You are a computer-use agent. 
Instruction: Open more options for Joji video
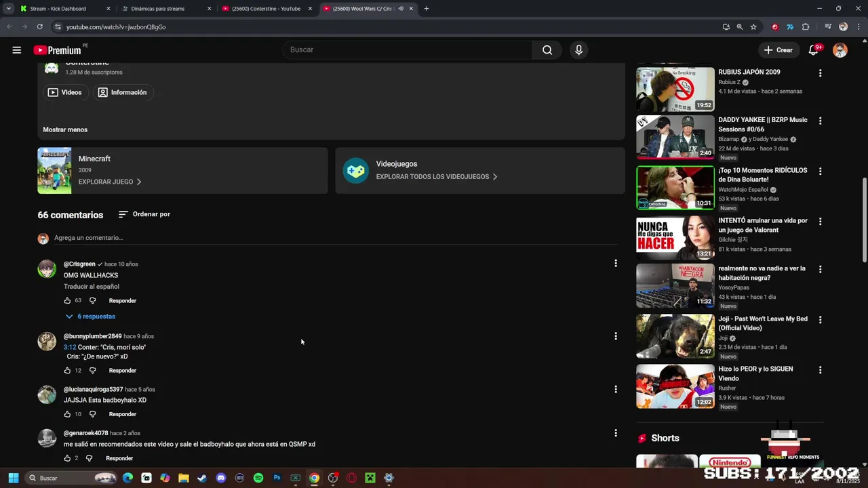820,319
